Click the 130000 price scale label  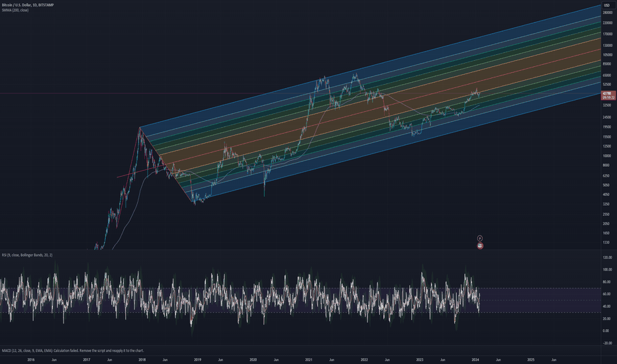coord(607,46)
